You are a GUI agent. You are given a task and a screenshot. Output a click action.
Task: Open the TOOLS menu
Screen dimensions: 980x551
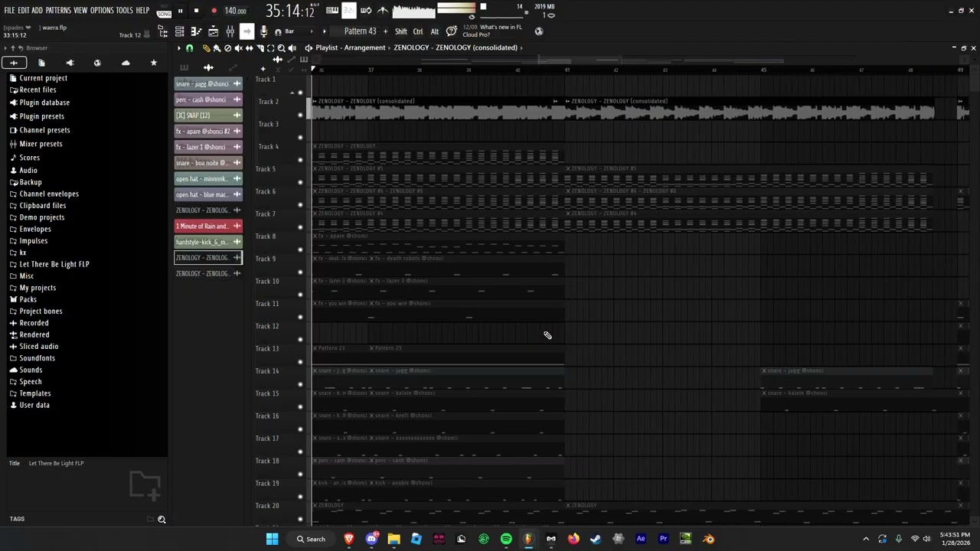pyautogui.click(x=125, y=11)
